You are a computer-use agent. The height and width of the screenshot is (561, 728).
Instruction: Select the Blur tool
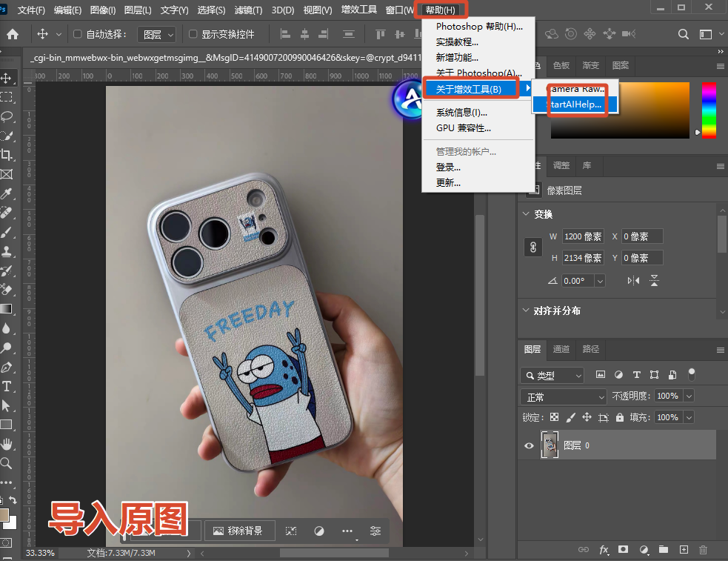click(x=7, y=328)
